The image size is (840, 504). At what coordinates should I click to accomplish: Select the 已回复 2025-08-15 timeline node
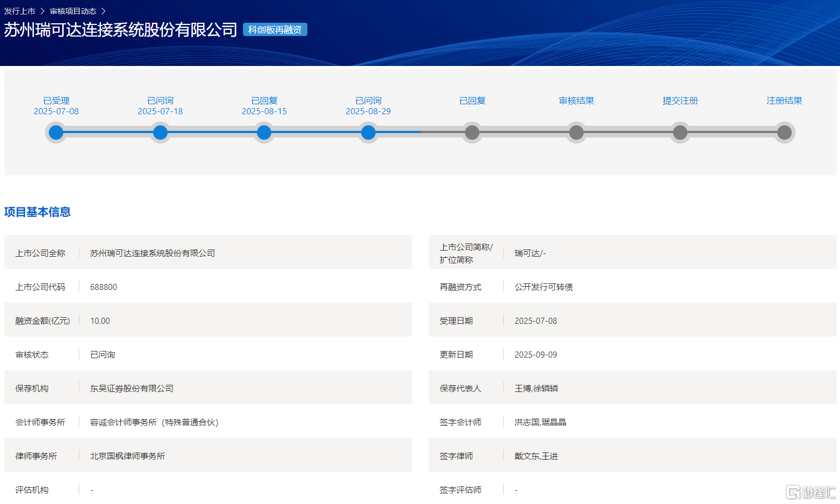tap(264, 133)
